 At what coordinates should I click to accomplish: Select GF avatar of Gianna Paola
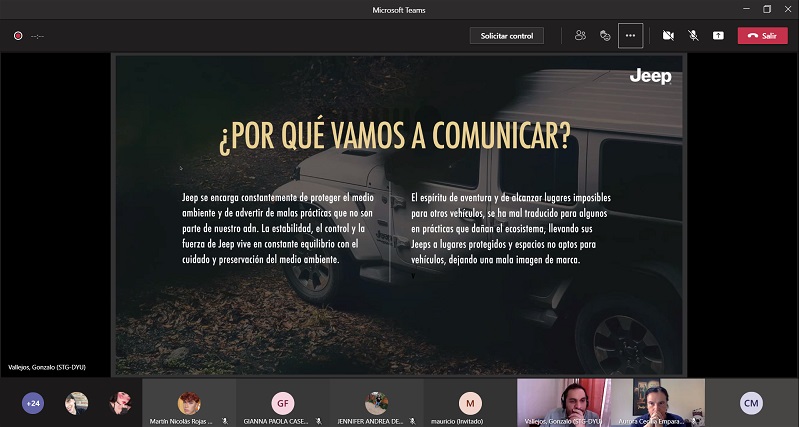283,403
